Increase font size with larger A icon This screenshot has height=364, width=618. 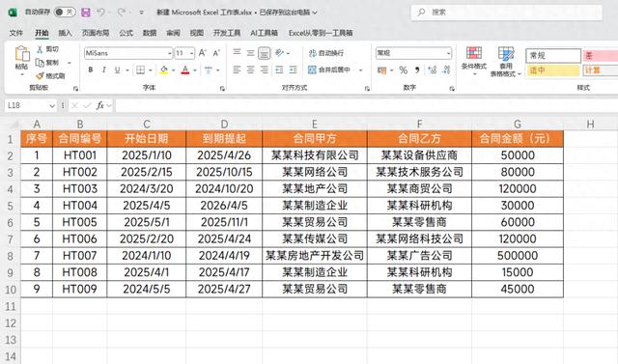(202, 53)
